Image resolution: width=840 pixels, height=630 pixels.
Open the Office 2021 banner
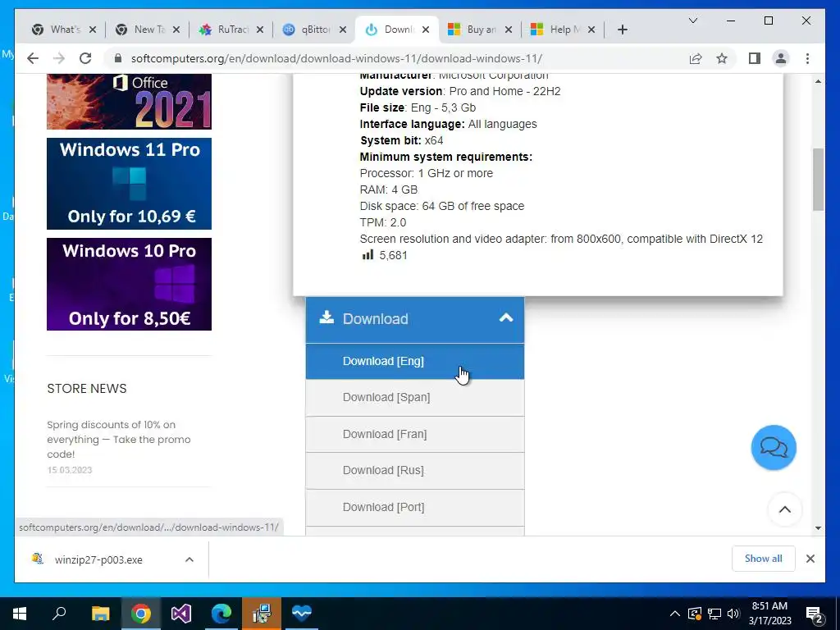(129, 102)
